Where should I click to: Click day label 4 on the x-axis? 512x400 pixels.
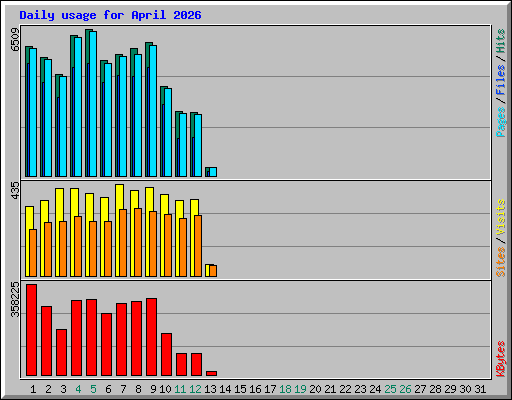pyautogui.click(x=78, y=389)
